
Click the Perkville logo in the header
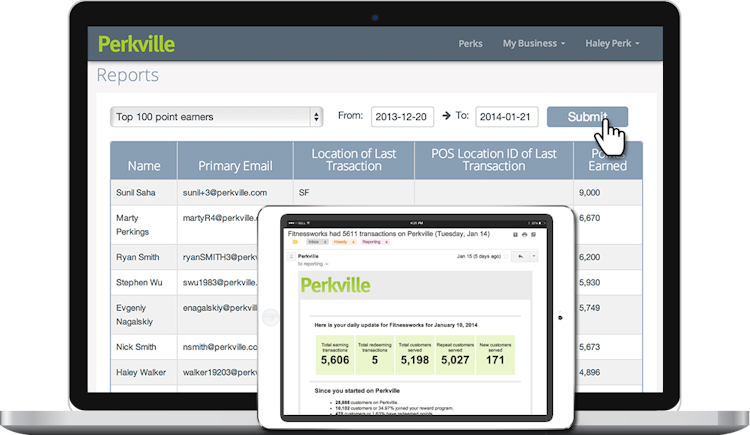pos(136,44)
